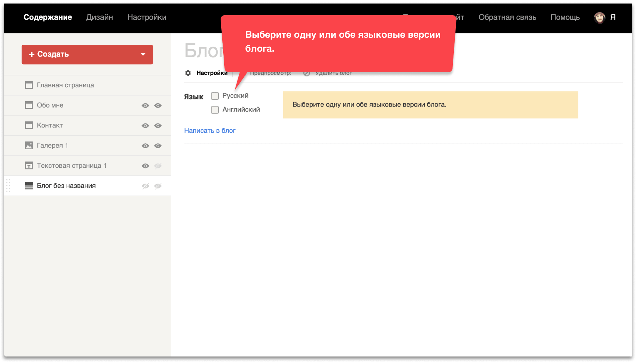Open the Дизайн menu tab
This screenshot has height=364, width=636.
pos(99,17)
